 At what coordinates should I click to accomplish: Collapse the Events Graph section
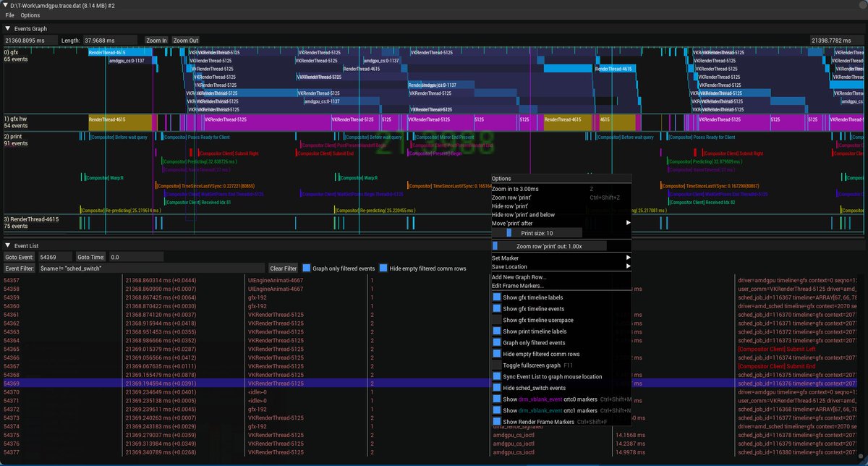click(x=7, y=27)
